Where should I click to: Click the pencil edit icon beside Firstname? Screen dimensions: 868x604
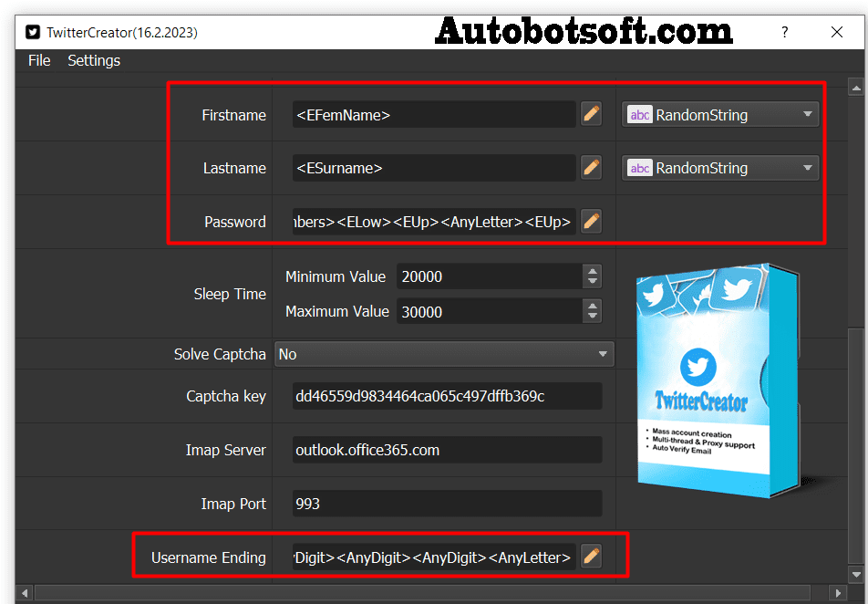(591, 114)
